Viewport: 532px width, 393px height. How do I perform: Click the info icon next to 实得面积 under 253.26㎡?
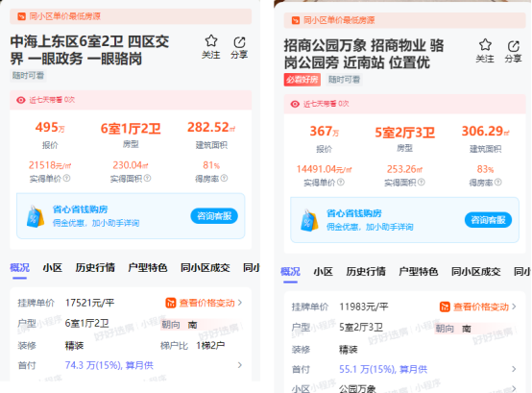[x=422, y=182]
